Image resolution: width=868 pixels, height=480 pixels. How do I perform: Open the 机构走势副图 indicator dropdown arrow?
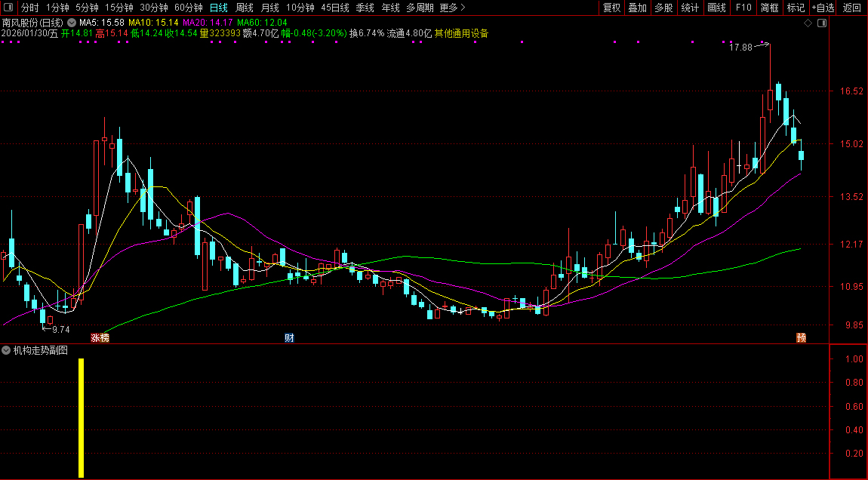6,350
